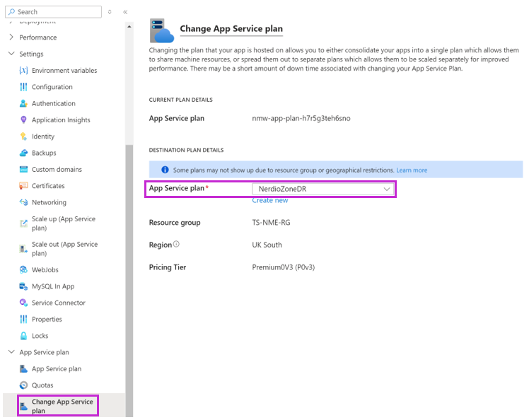Collapse the Settings section
This screenshot has height=420, width=529.
click(11, 54)
